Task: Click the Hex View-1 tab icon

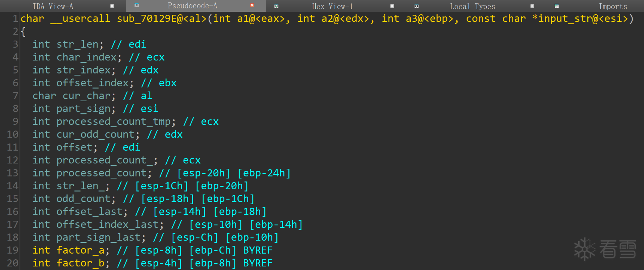Action: (276, 6)
